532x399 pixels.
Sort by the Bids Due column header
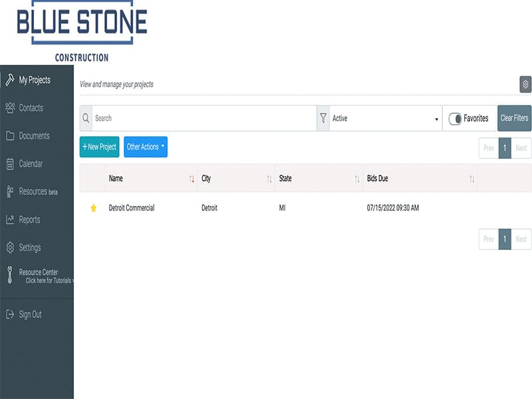tap(378, 179)
